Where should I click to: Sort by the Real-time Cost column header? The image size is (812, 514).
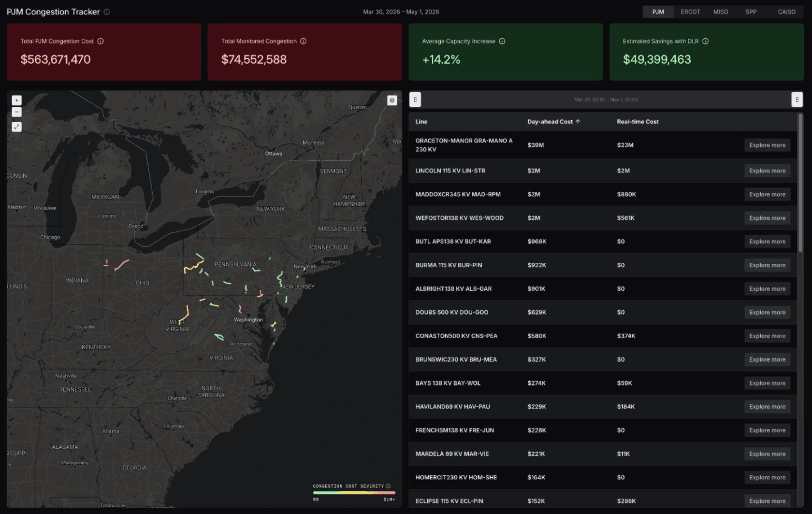click(x=638, y=122)
